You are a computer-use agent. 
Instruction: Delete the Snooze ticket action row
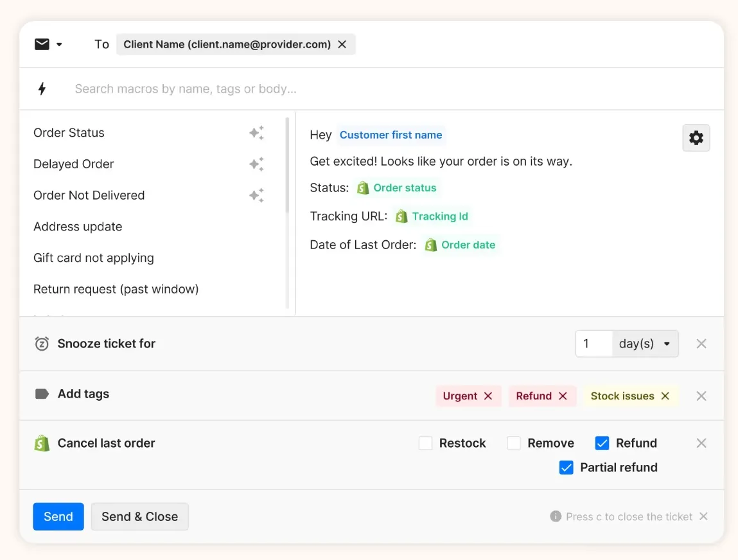click(701, 344)
